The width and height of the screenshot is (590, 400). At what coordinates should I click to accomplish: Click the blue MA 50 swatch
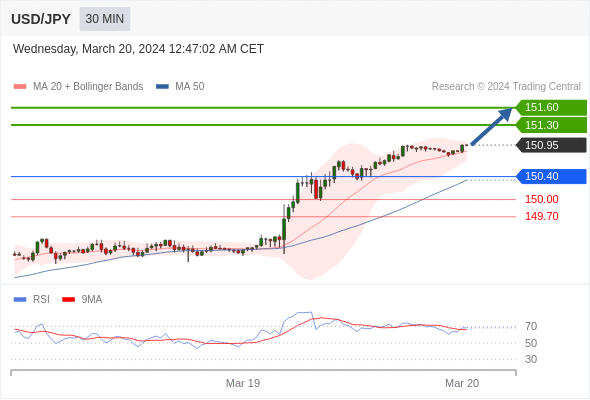(x=162, y=87)
